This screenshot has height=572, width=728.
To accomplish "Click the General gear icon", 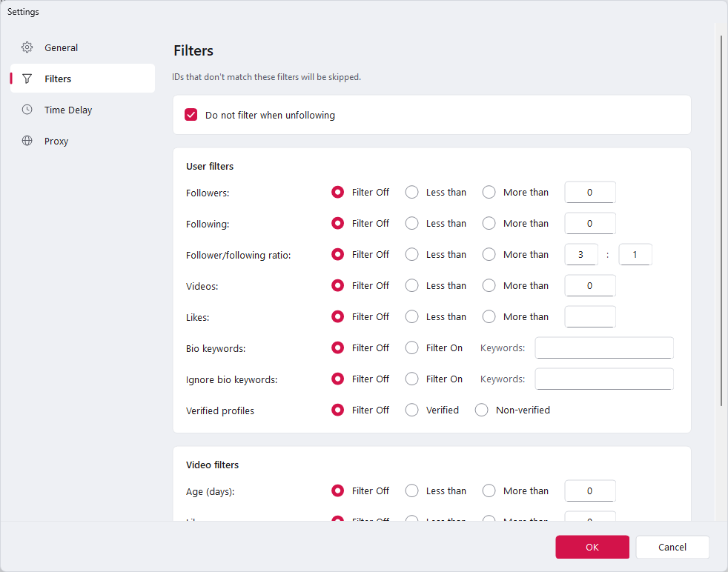I will tap(27, 47).
